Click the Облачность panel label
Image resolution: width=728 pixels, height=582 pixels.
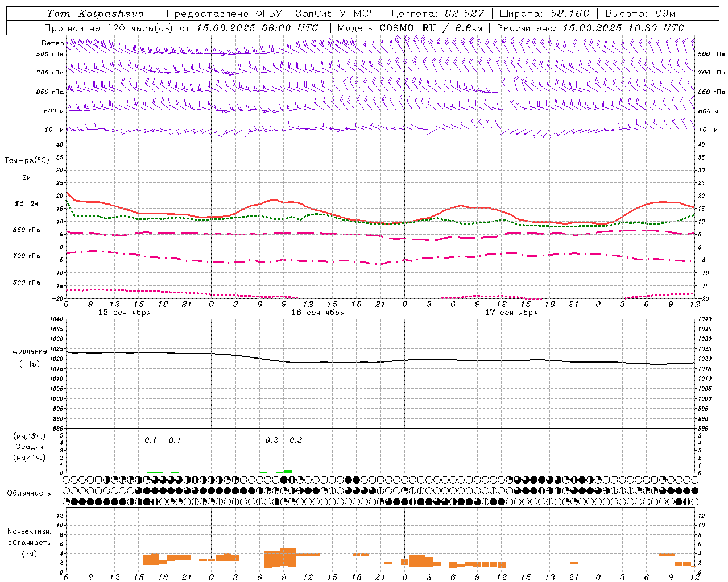point(29,493)
